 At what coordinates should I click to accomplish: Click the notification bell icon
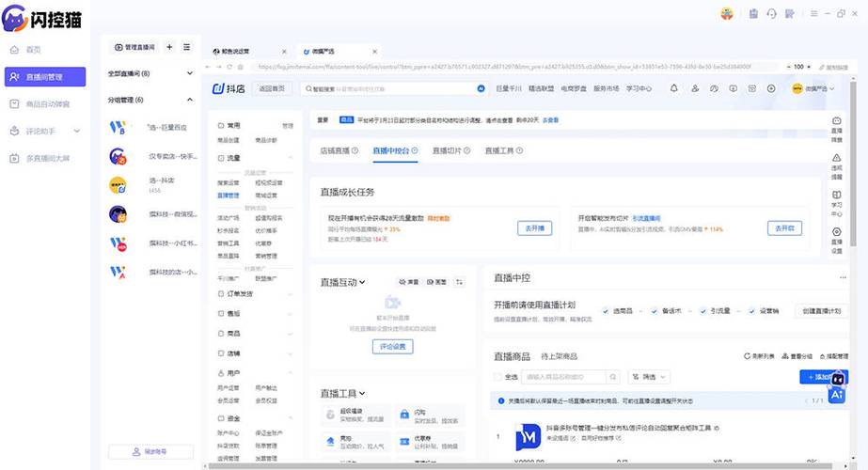point(673,88)
